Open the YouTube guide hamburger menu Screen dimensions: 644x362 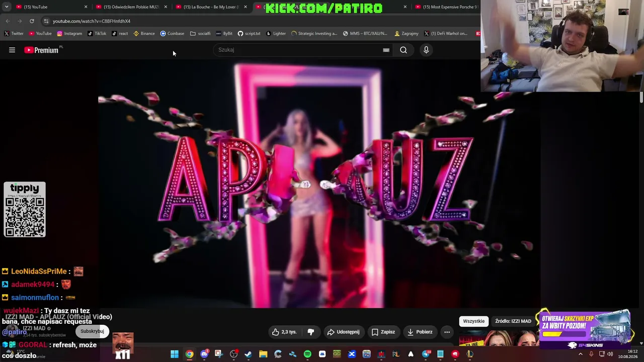[12, 50]
